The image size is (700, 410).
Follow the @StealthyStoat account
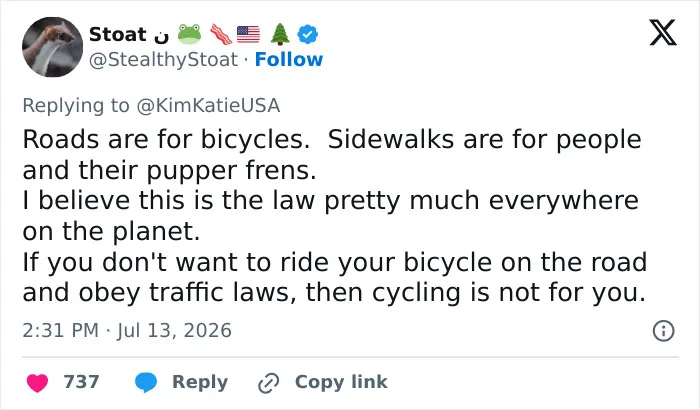pyautogui.click(x=288, y=59)
